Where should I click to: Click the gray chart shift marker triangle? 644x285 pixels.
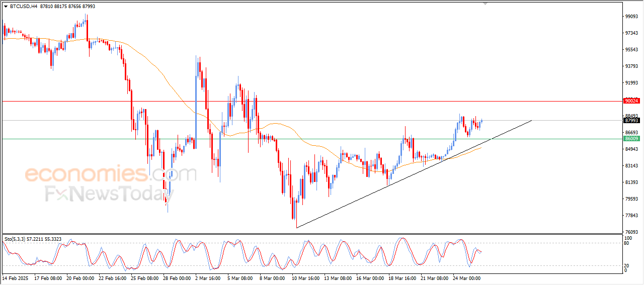(485, 4)
